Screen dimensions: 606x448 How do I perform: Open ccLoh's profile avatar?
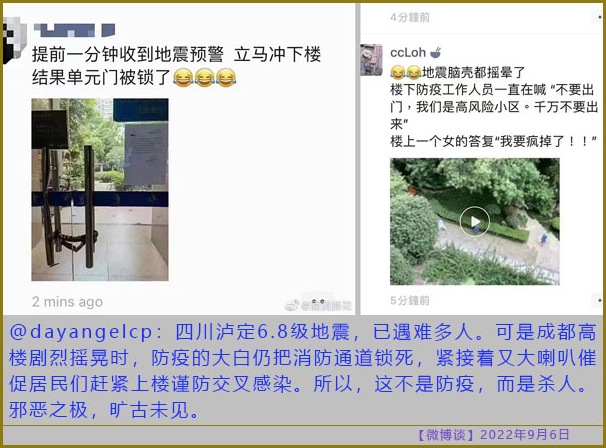click(x=371, y=60)
